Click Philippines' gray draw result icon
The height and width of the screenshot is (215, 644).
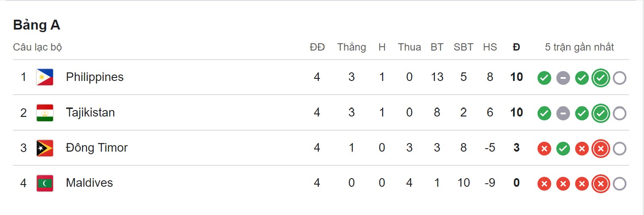pyautogui.click(x=563, y=78)
